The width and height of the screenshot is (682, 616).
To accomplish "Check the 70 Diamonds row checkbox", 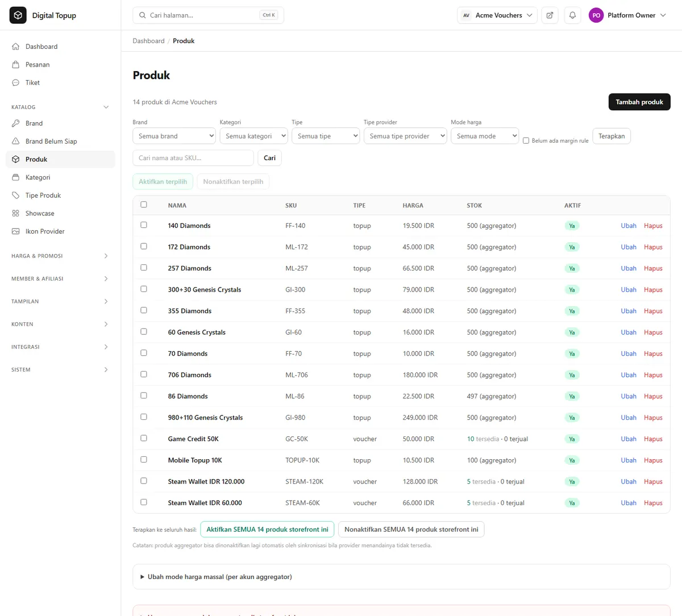I will coord(144,353).
